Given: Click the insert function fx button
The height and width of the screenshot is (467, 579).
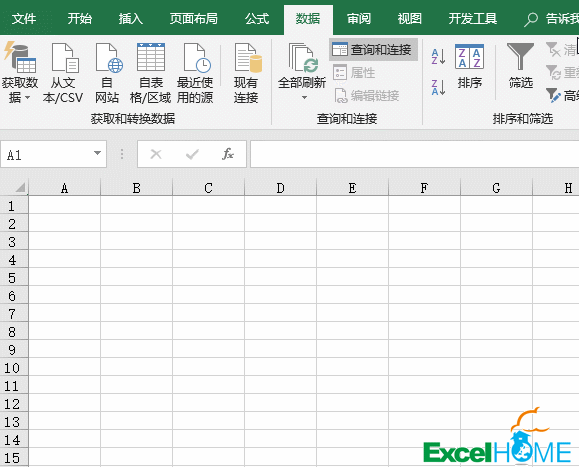Looking at the screenshot, I should [228, 154].
